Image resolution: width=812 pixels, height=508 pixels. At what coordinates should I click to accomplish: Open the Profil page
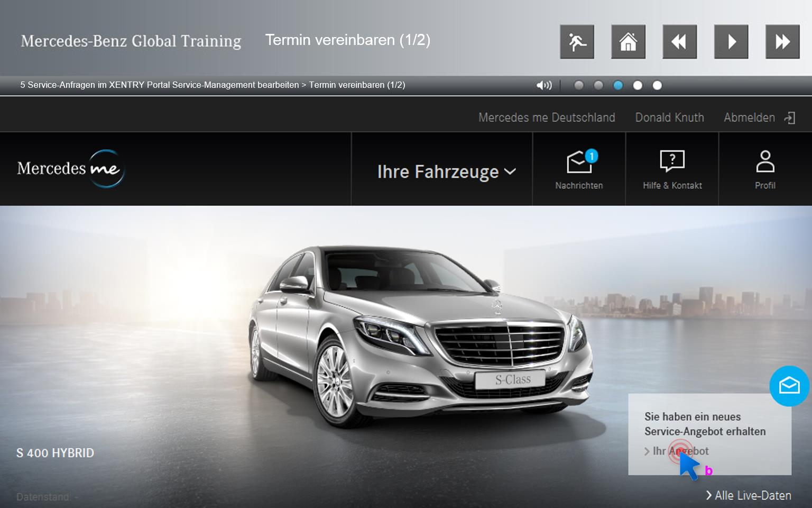(x=765, y=169)
